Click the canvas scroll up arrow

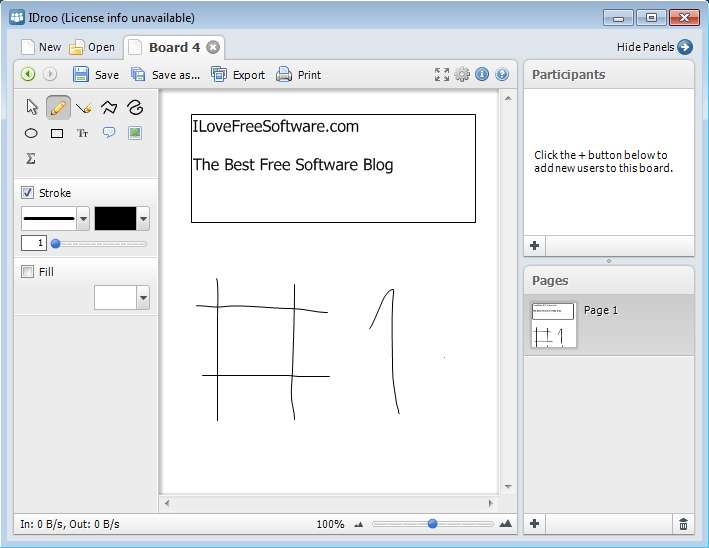[508, 98]
